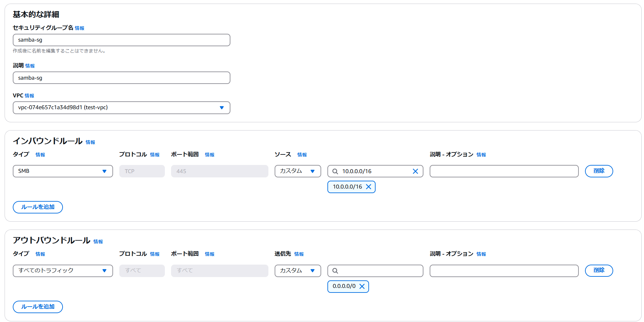Open 情報 link for inbound 説明 - オプション column
The width and height of the screenshot is (644, 322).
click(x=481, y=155)
